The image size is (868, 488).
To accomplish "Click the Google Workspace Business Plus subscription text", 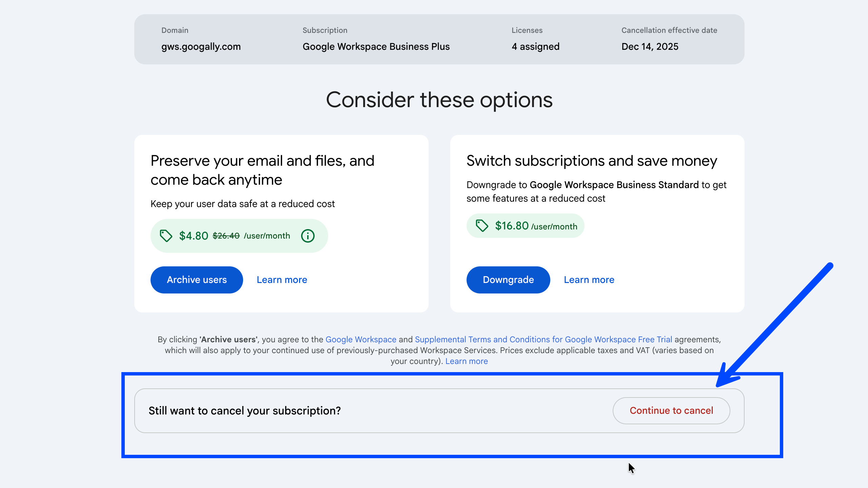I will tap(376, 46).
